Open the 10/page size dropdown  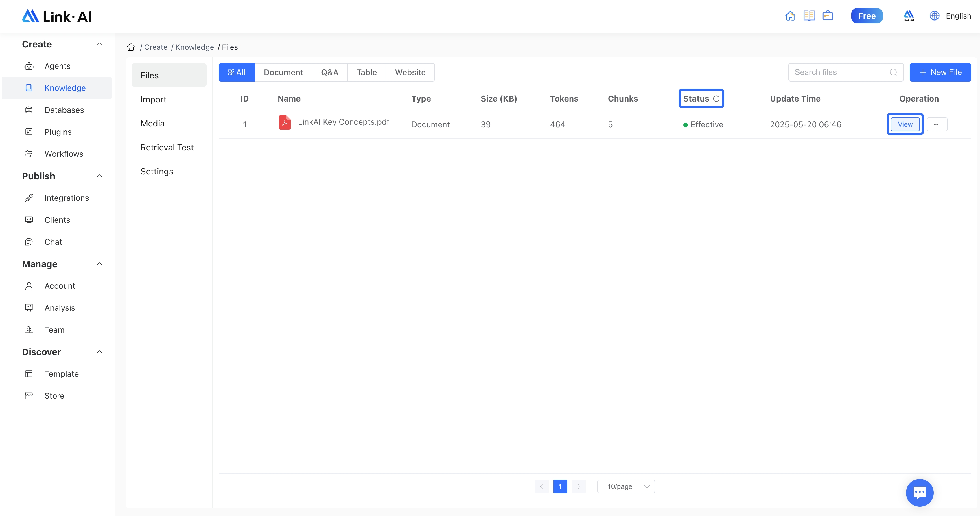626,486
